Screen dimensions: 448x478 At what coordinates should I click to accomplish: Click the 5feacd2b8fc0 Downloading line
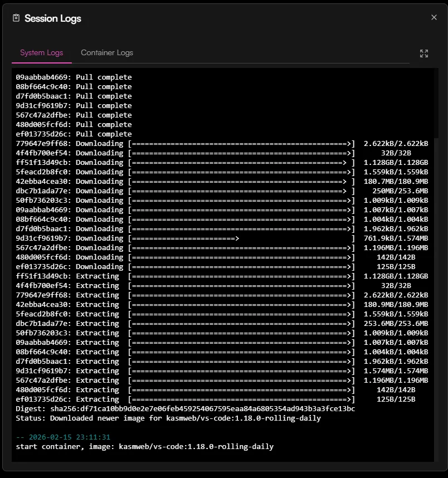click(222, 172)
